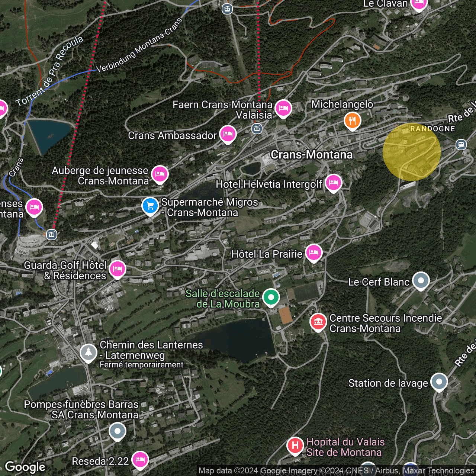The width and height of the screenshot is (476, 476).
Task: Click the Michelangelo restaurant pin
Action: coord(352,121)
